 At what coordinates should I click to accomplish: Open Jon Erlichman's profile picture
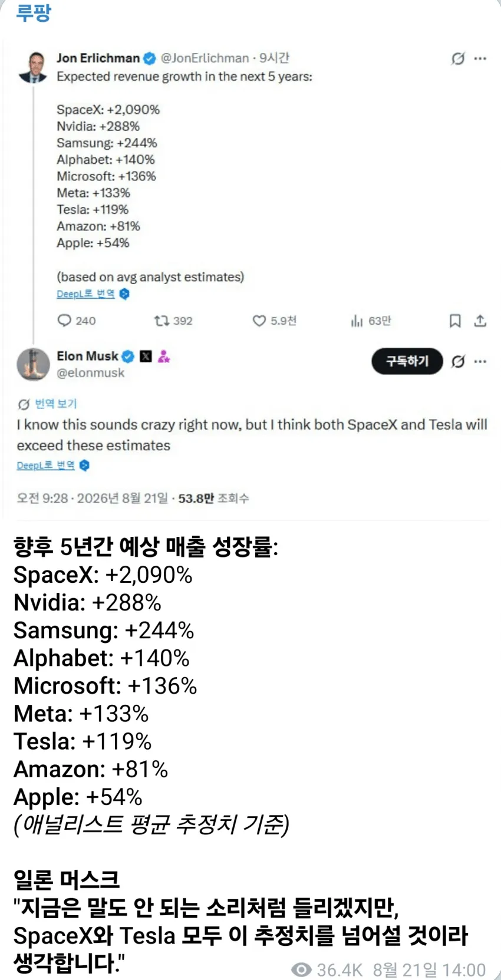pos(33,67)
